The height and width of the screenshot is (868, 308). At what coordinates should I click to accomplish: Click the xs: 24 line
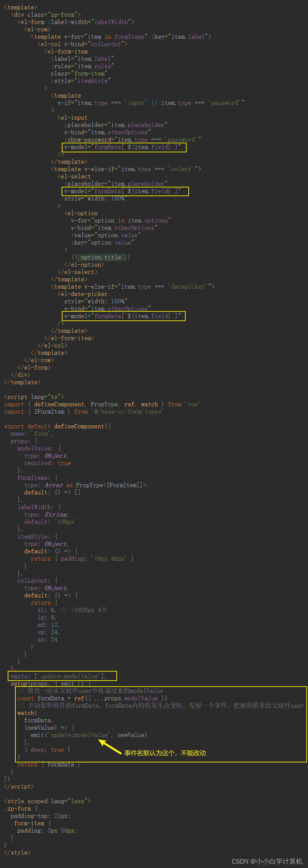point(47,639)
